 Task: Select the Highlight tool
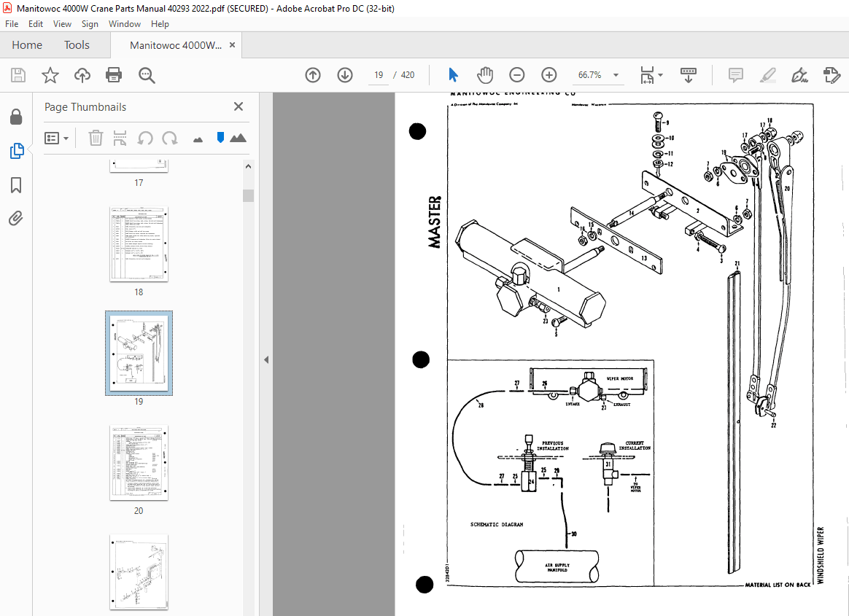pyautogui.click(x=767, y=75)
